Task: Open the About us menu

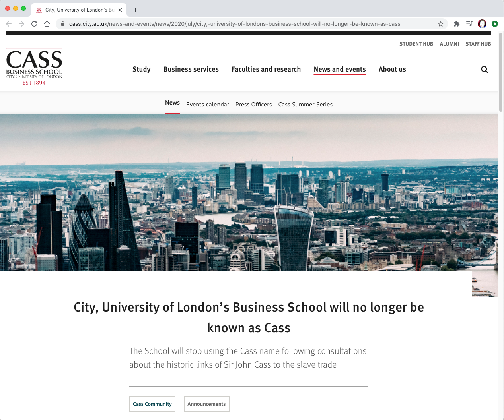Action: pyautogui.click(x=392, y=69)
